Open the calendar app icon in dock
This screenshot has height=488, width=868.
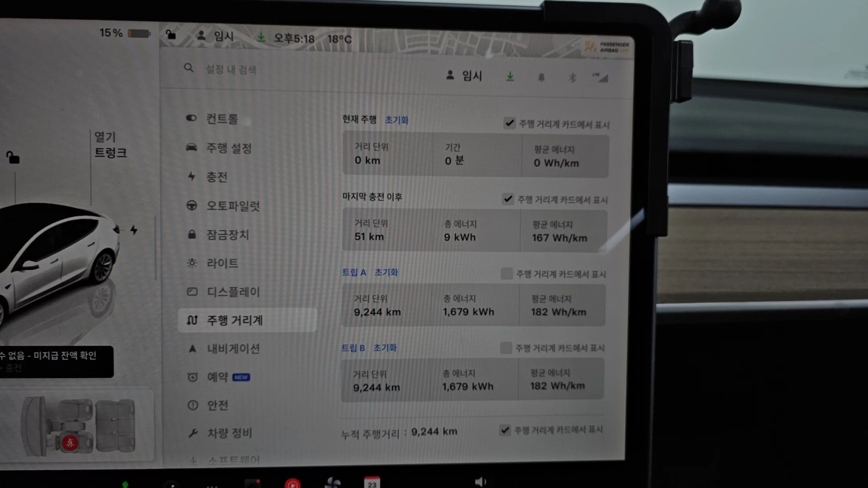pos(372,483)
